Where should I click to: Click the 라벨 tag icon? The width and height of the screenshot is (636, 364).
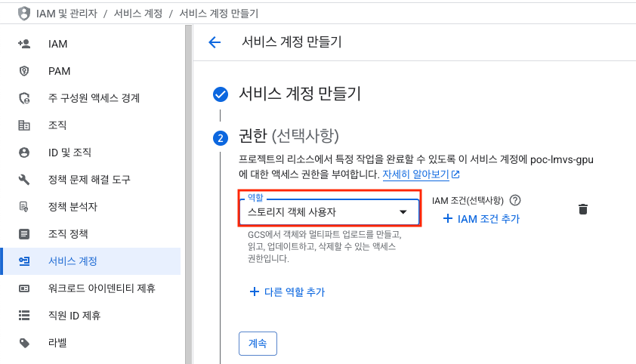pyautogui.click(x=24, y=343)
